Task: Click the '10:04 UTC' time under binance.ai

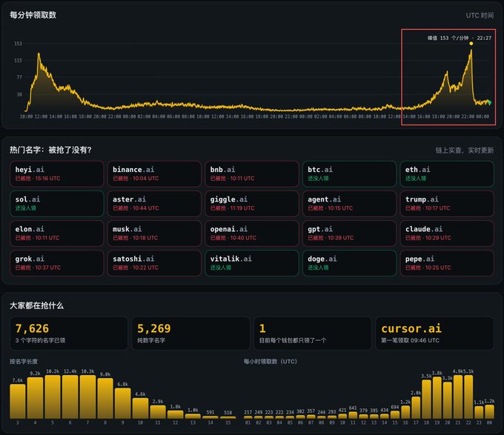Action: (x=145, y=179)
